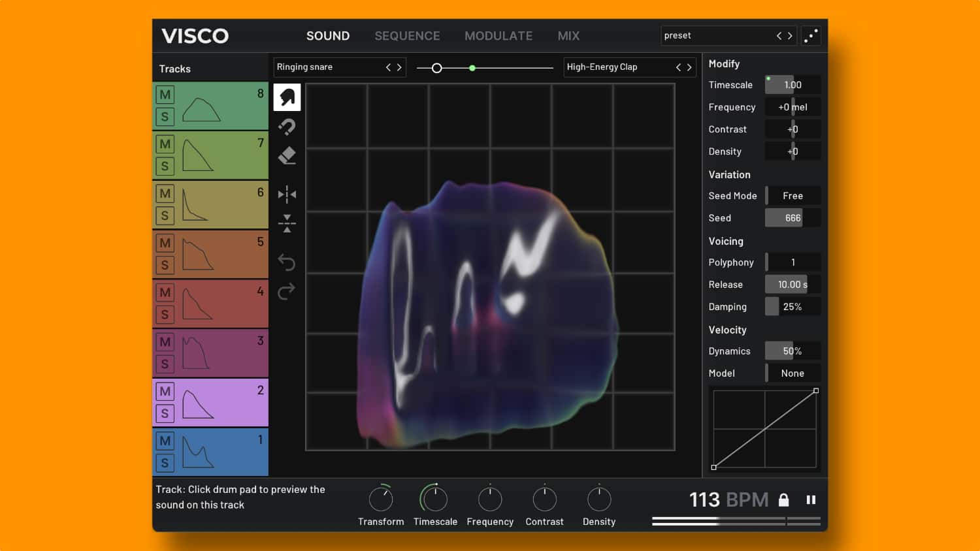
Task: Preview track 1 drum pad waveform
Action: point(198,452)
